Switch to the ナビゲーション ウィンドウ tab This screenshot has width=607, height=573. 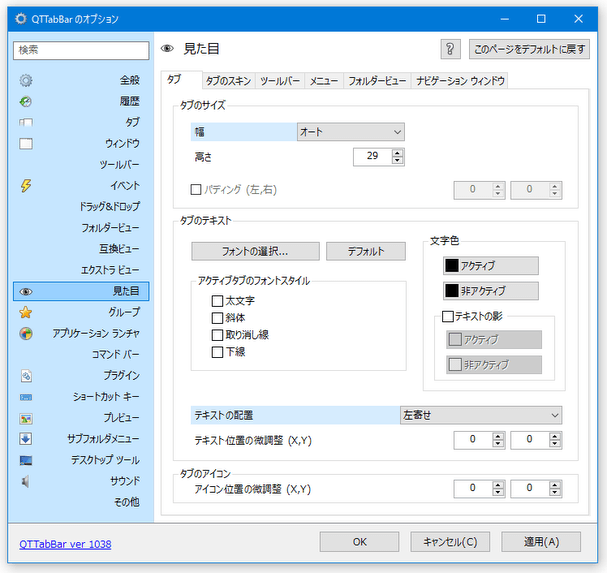[x=460, y=81]
